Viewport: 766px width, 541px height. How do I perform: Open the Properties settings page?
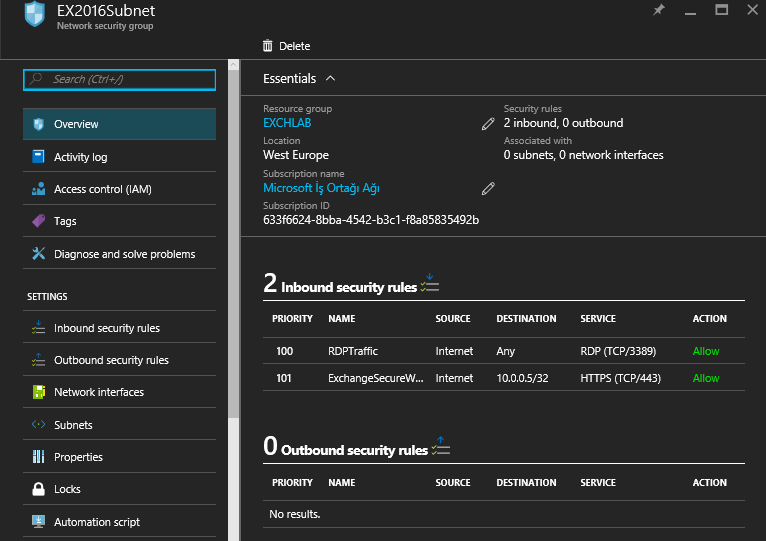click(119, 457)
